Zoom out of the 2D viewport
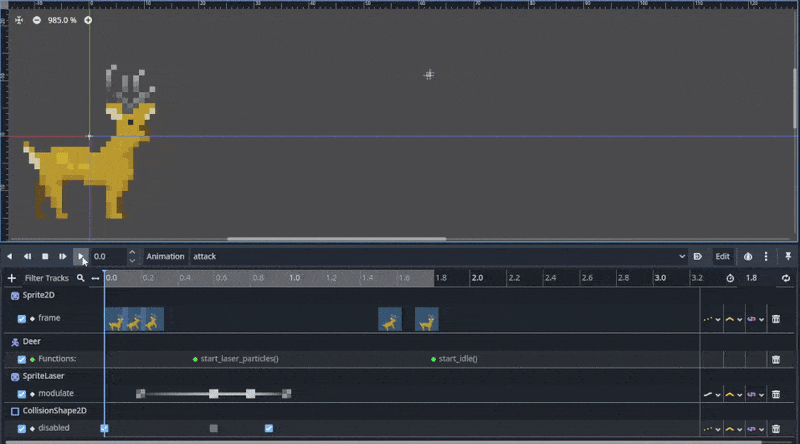The height and width of the screenshot is (444, 800). [x=37, y=20]
